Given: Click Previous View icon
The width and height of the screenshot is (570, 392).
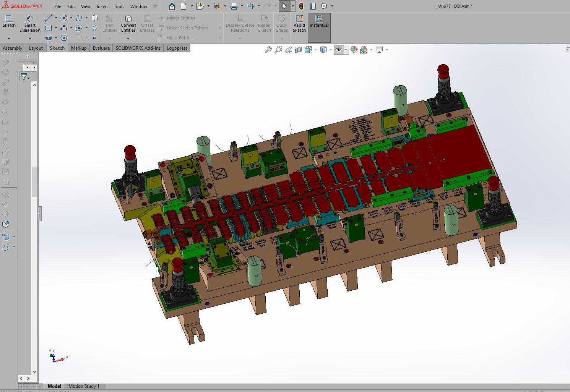Looking at the screenshot, I should click(288, 50).
